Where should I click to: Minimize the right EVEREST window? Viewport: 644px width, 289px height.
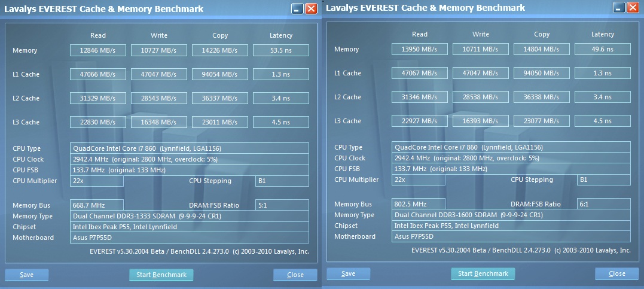tap(619, 7)
